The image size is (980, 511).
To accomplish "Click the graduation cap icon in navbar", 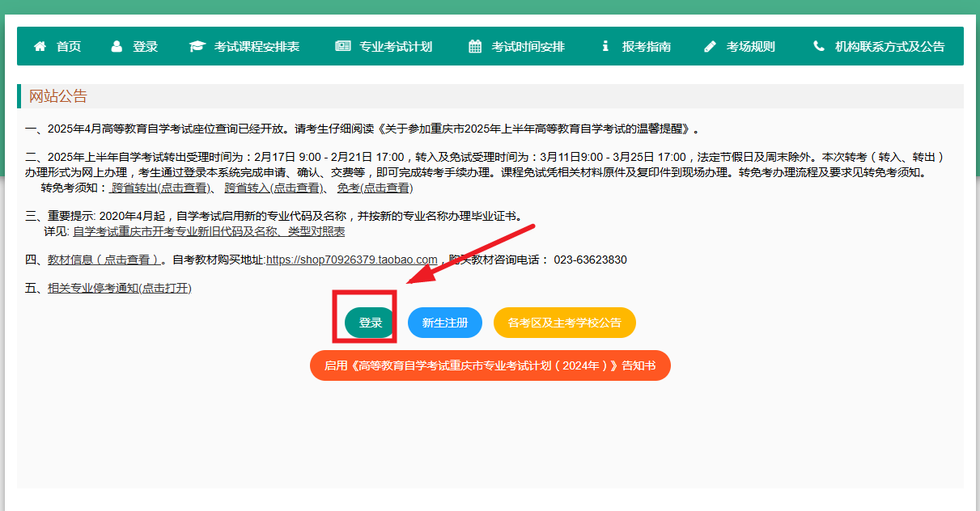I will 197,47.
